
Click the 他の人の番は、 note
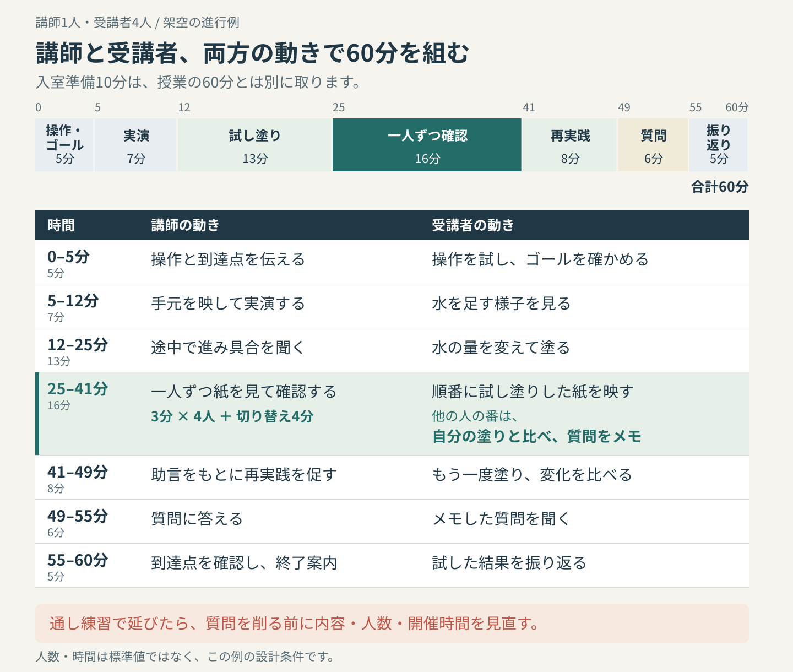click(x=475, y=416)
